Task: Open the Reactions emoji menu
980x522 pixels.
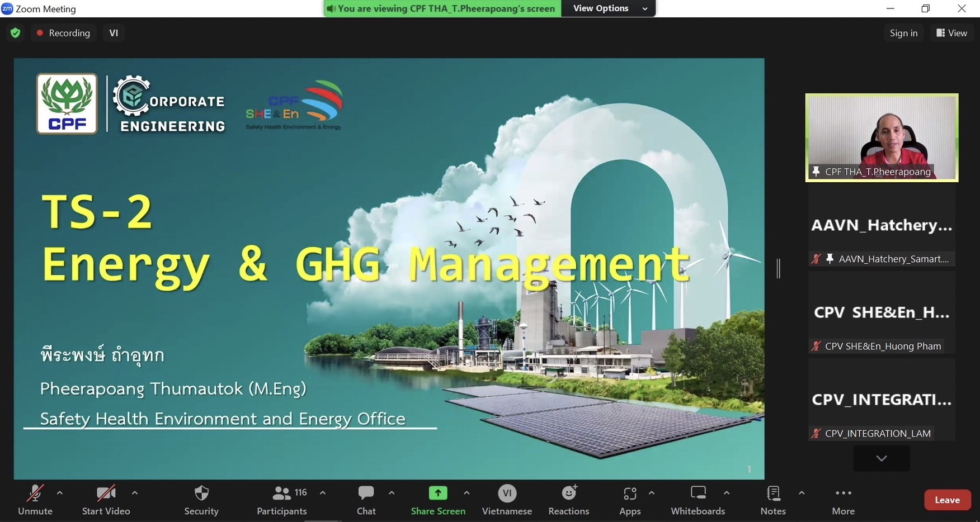Action: 569,494
